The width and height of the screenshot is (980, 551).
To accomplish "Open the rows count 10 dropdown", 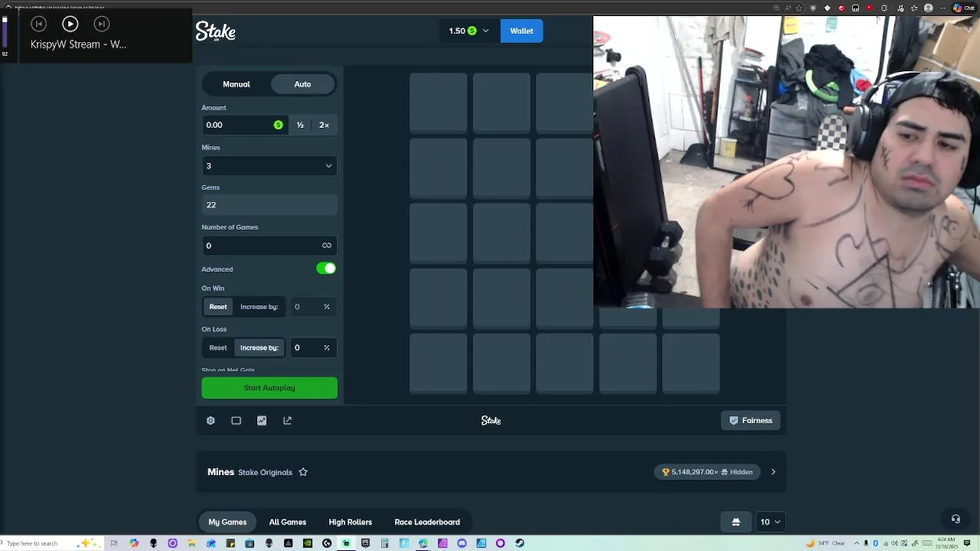I will click(x=770, y=522).
